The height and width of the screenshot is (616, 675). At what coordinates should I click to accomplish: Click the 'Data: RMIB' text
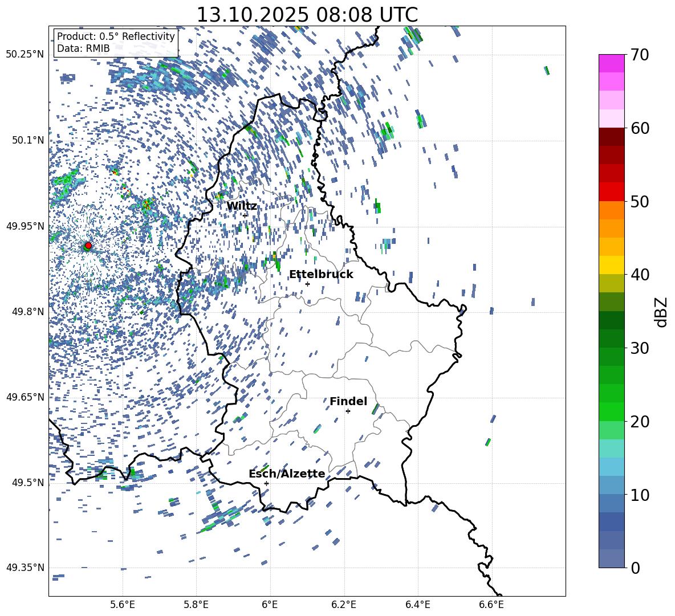tap(83, 48)
